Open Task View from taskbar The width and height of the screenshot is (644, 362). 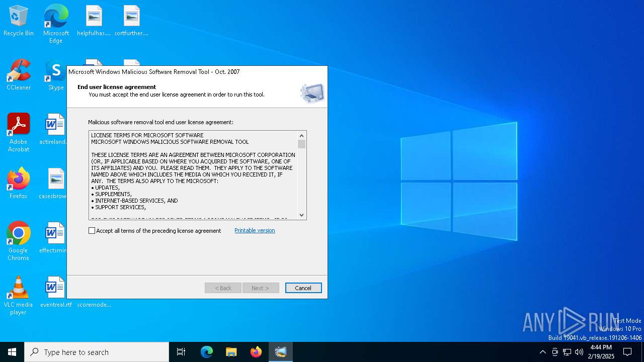tap(181, 352)
